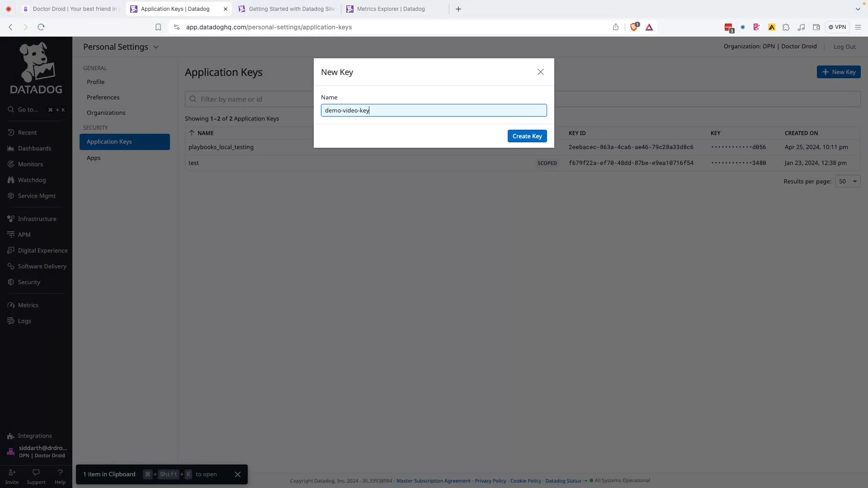Image resolution: width=868 pixels, height=488 pixels.
Task: Open Privacy Policy link
Action: coord(491,481)
